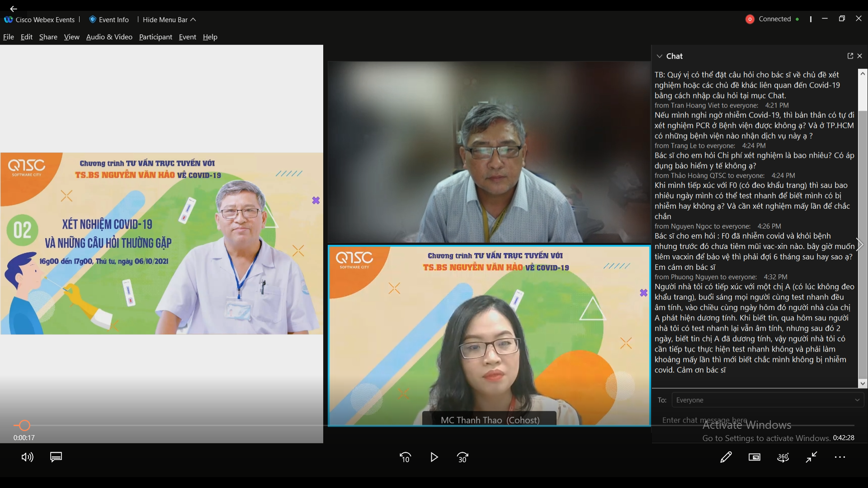Viewport: 868px width, 488px height.
Task: Click message from Tran Hoang Viet
Action: (x=754, y=125)
